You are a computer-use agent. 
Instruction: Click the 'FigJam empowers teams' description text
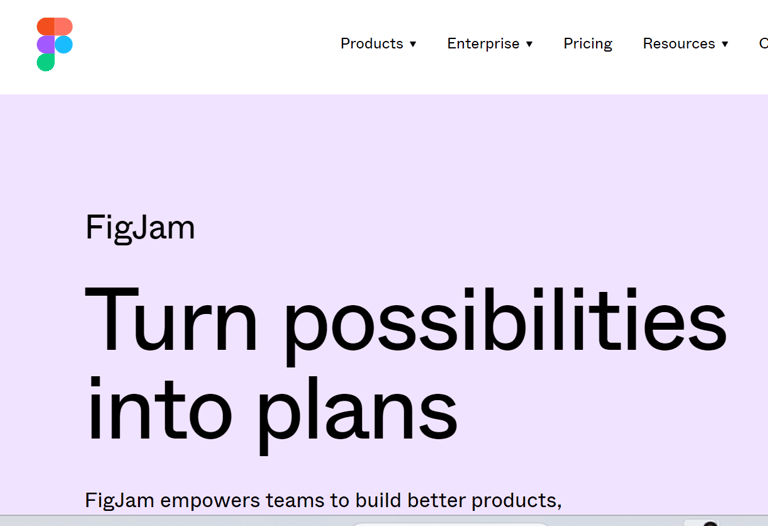click(x=323, y=501)
